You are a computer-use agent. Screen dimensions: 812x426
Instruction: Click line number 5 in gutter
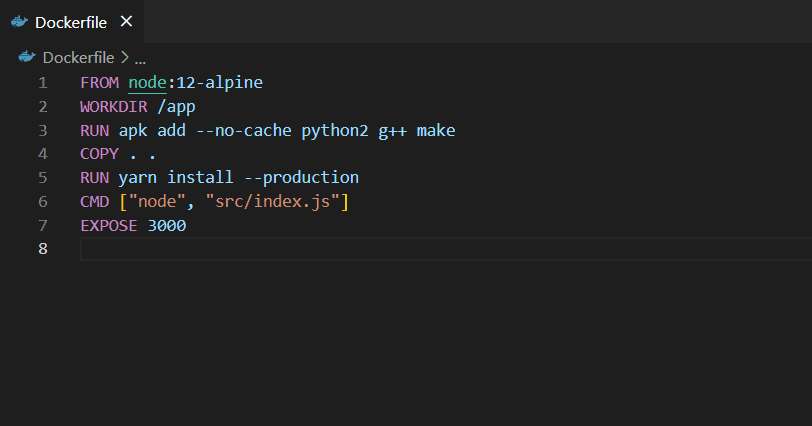click(x=42, y=178)
